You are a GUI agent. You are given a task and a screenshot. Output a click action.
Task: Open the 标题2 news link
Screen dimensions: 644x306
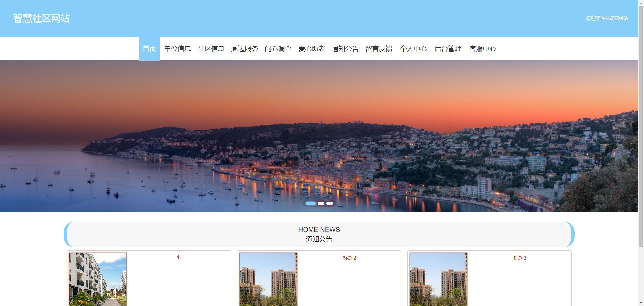click(350, 258)
